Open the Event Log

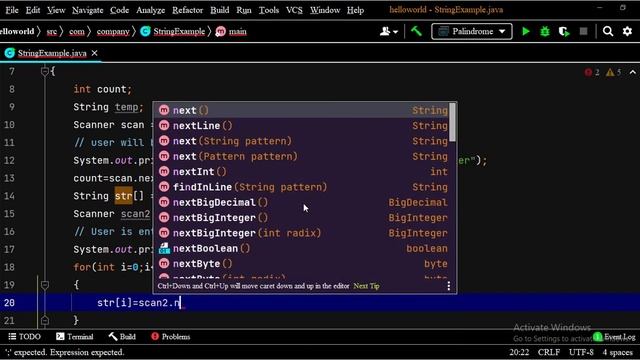(614, 337)
